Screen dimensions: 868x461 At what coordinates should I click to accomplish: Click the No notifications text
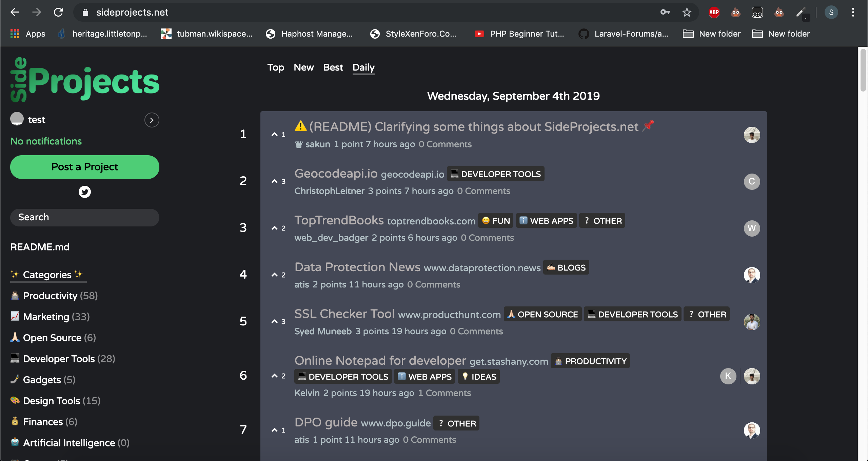click(x=46, y=141)
